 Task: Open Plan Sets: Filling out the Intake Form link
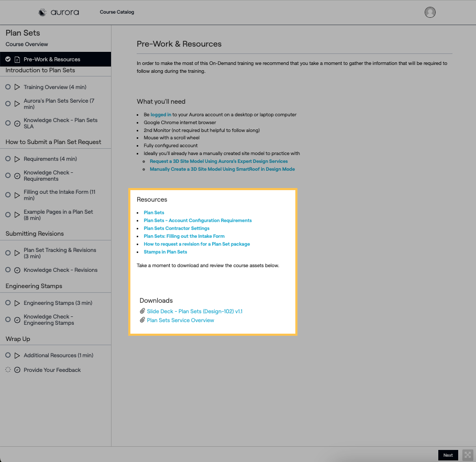tap(184, 236)
